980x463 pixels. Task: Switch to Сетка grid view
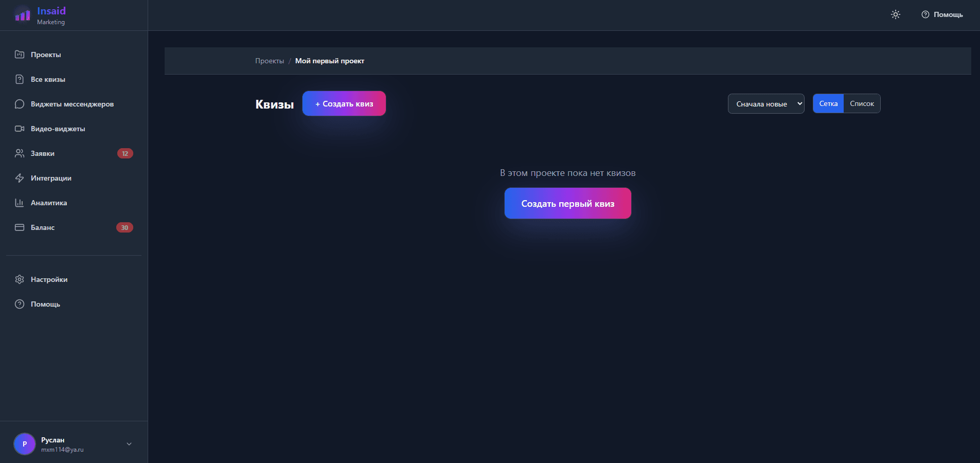828,103
